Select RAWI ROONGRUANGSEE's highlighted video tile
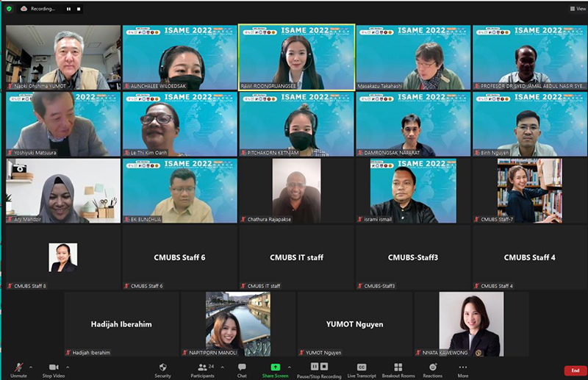 [297, 57]
